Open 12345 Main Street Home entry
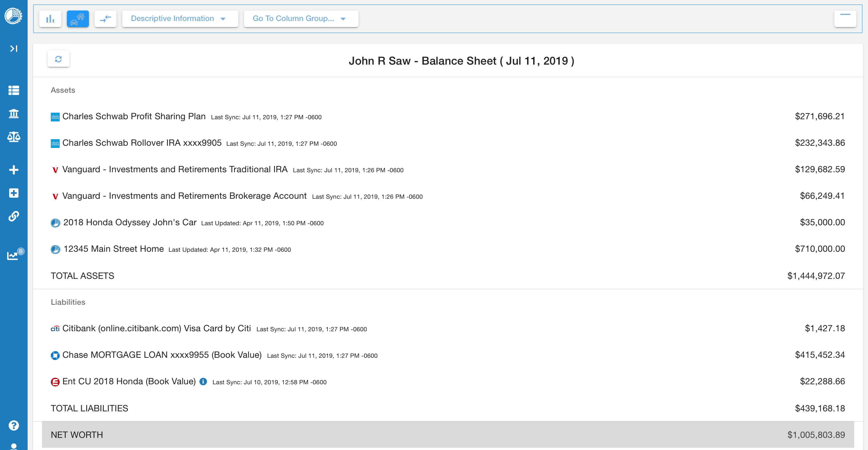 (x=113, y=249)
